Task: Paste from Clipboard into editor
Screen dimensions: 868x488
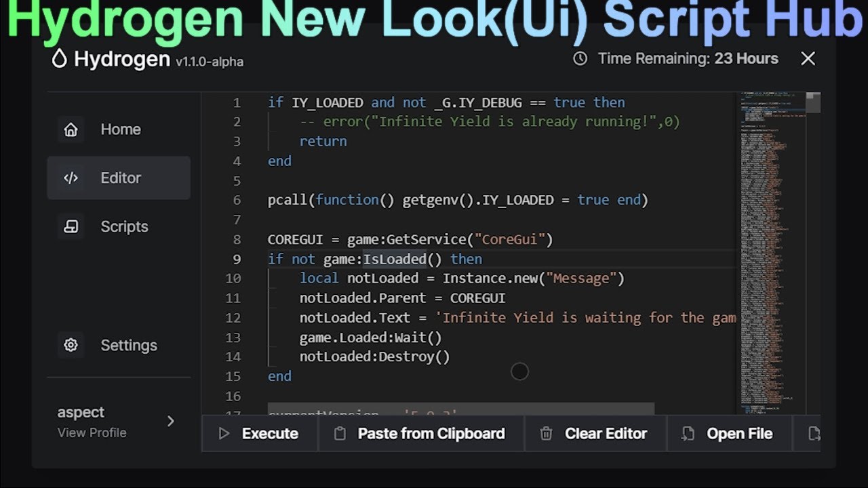Action: [421, 434]
